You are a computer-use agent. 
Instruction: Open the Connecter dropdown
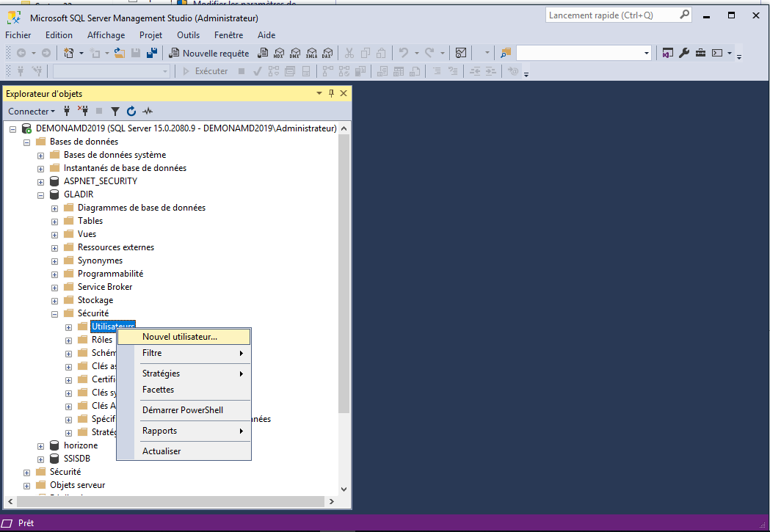pyautogui.click(x=32, y=112)
